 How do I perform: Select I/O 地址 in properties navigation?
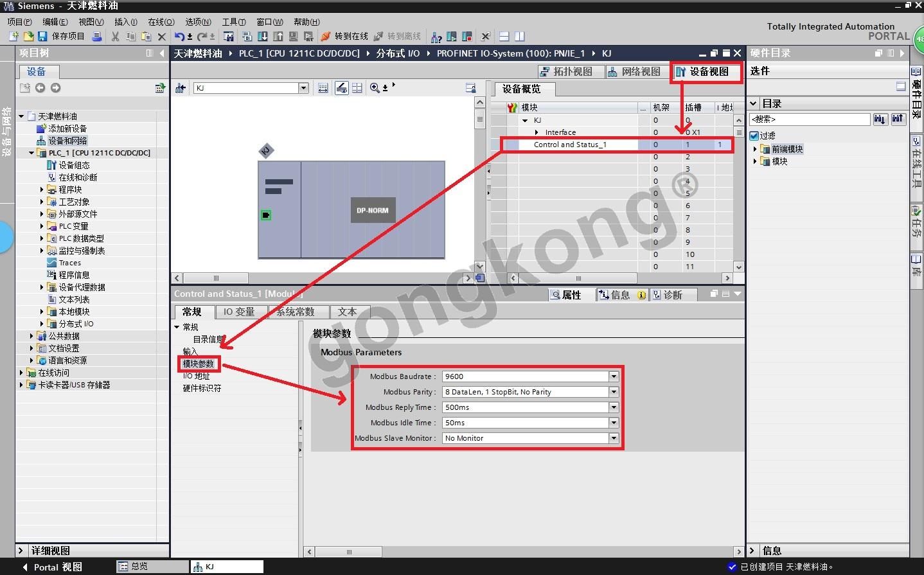click(197, 376)
